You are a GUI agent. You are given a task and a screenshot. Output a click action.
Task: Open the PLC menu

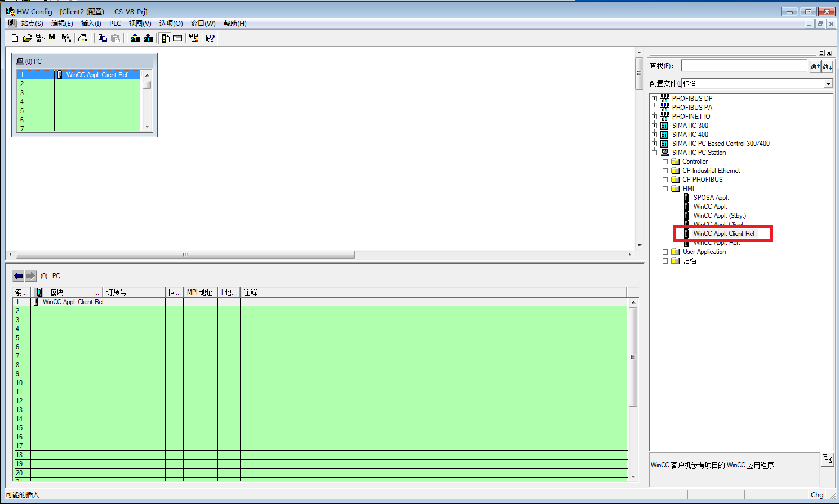tap(115, 24)
